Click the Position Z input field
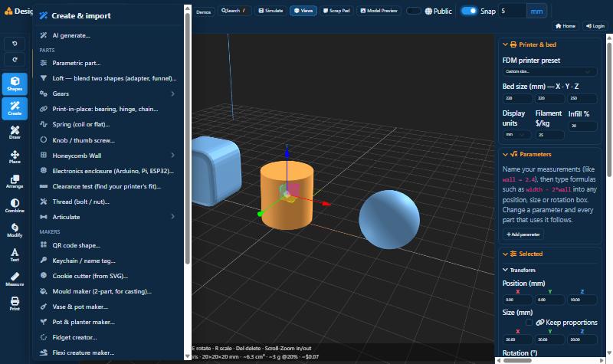The height and width of the screenshot is (364, 613). [x=582, y=300]
